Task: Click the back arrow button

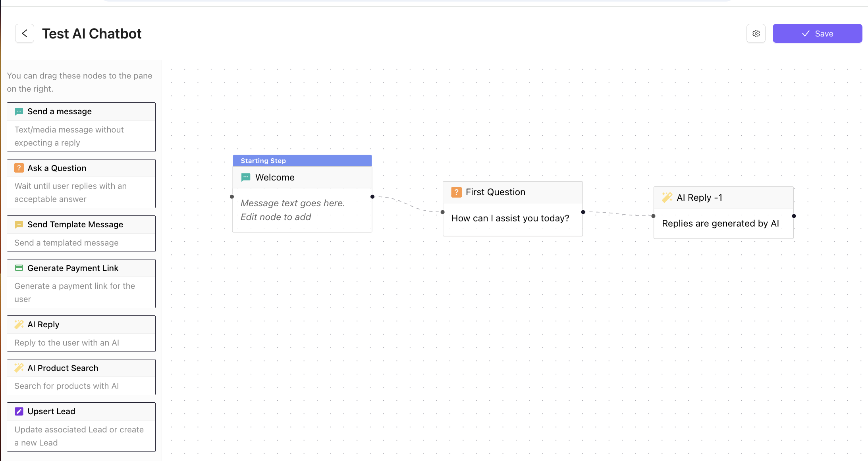Action: tap(25, 33)
